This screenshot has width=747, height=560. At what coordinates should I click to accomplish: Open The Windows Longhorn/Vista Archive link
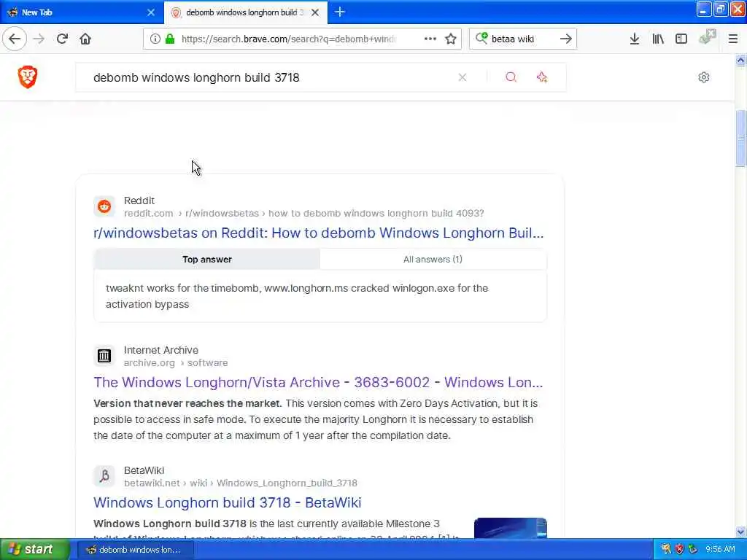point(318,382)
